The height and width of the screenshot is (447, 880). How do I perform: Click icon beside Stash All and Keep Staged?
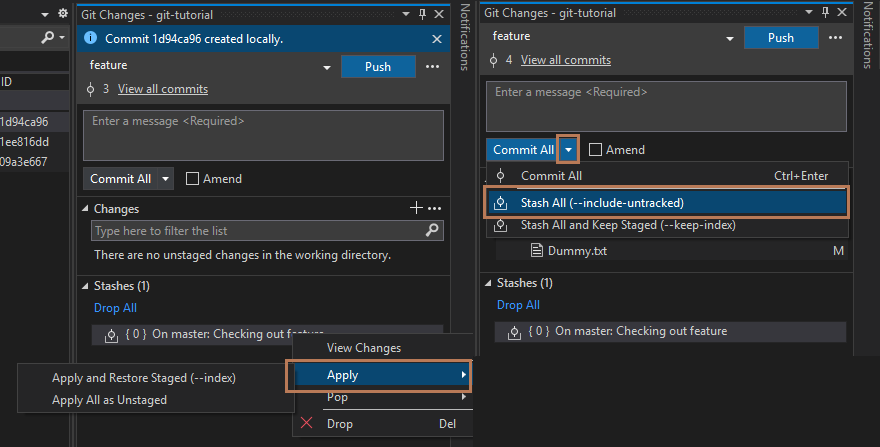coord(501,226)
